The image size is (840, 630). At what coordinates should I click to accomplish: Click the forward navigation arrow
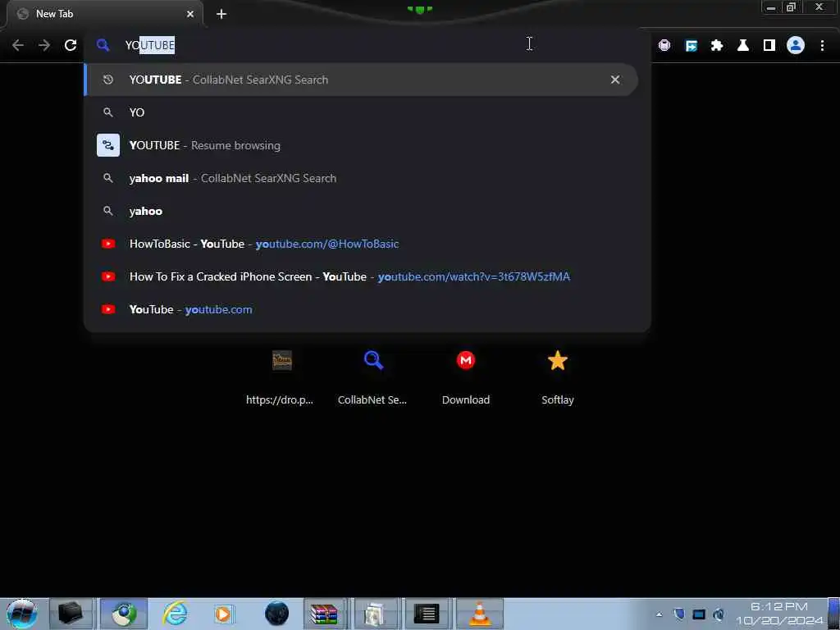pos(44,46)
